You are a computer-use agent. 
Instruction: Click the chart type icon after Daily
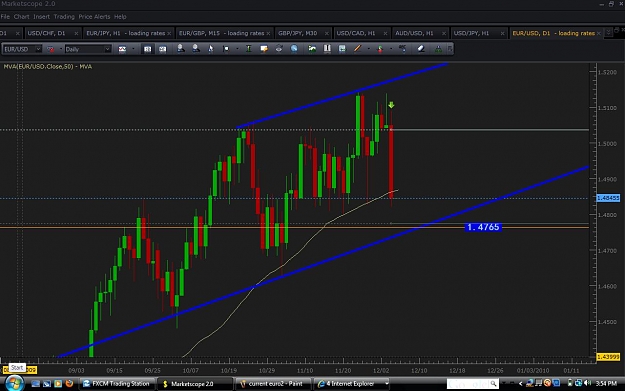122,49
